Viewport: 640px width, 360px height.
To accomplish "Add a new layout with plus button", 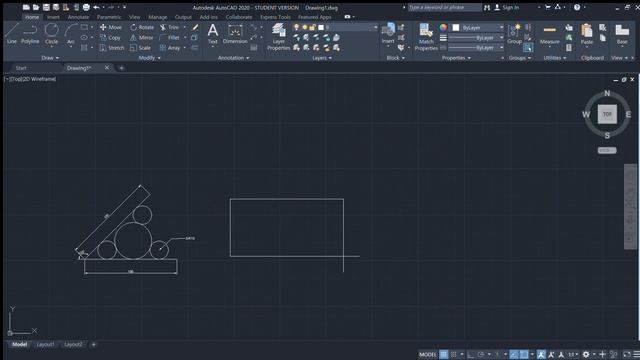I will point(93,344).
